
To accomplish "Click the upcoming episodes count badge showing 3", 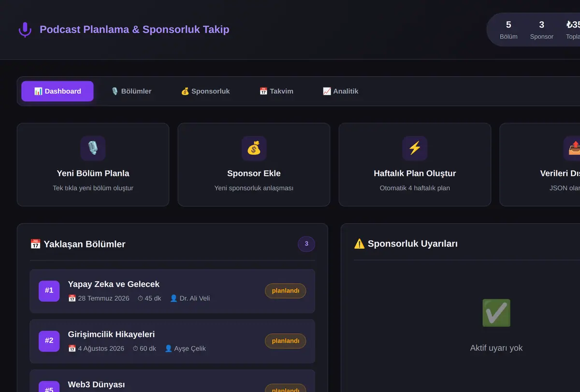I will (306, 244).
